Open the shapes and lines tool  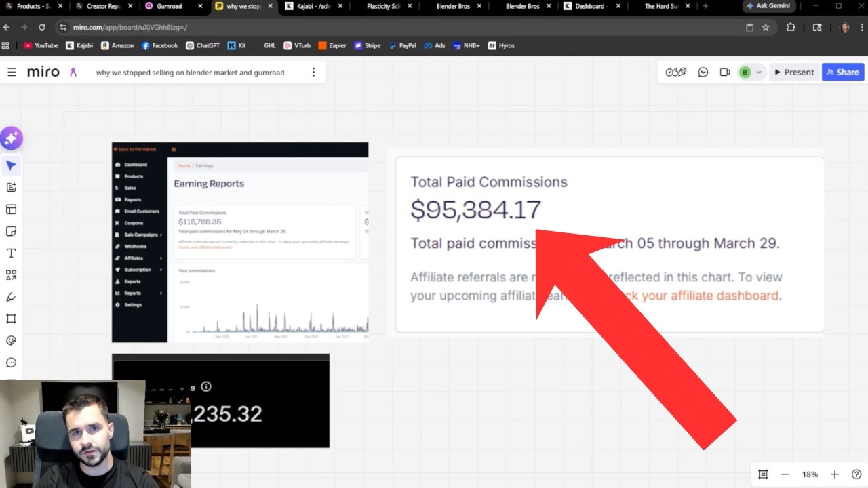(11, 275)
